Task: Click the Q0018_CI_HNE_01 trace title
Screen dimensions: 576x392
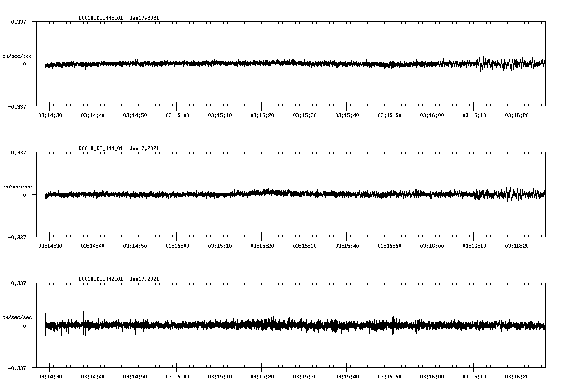Action: tap(100, 18)
